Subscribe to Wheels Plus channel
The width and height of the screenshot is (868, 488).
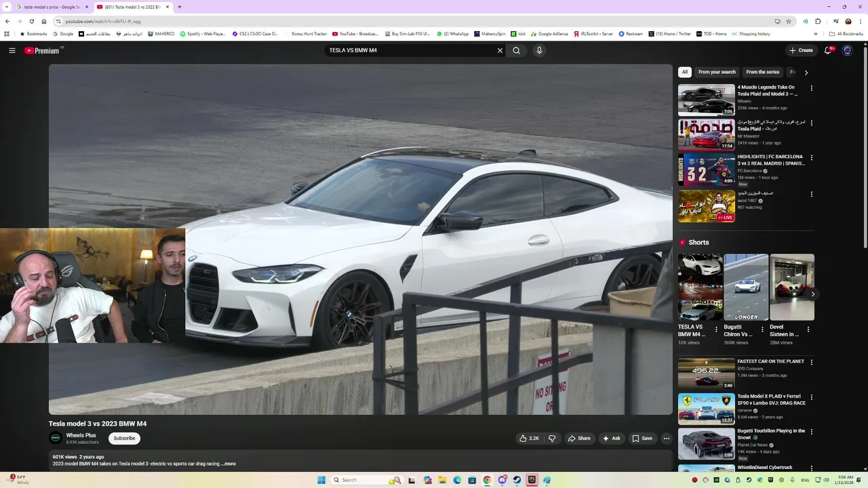point(124,439)
